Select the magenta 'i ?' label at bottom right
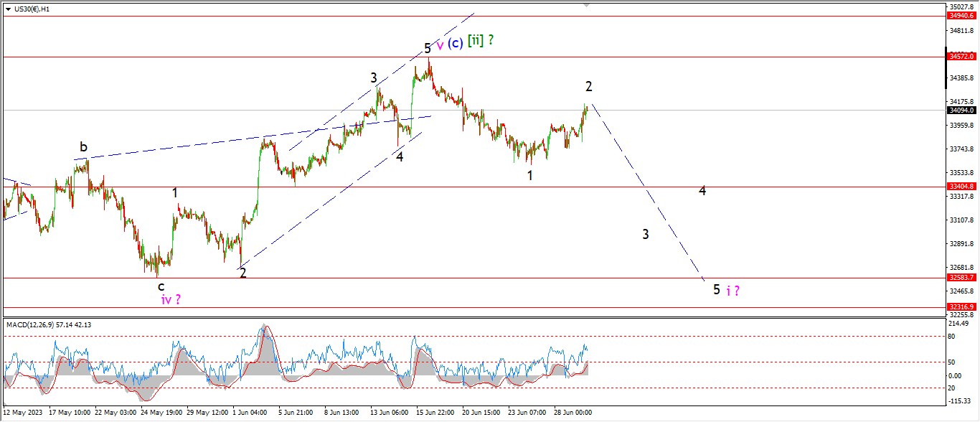 (732, 291)
